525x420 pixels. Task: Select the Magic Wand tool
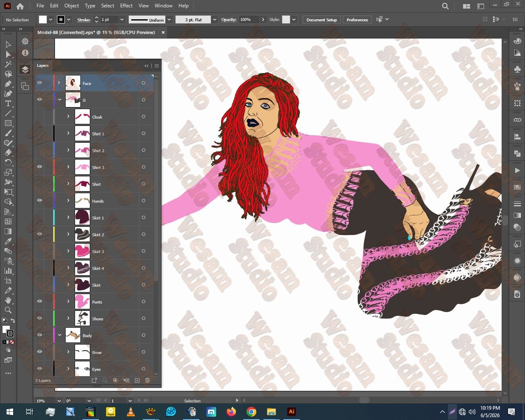click(8, 64)
